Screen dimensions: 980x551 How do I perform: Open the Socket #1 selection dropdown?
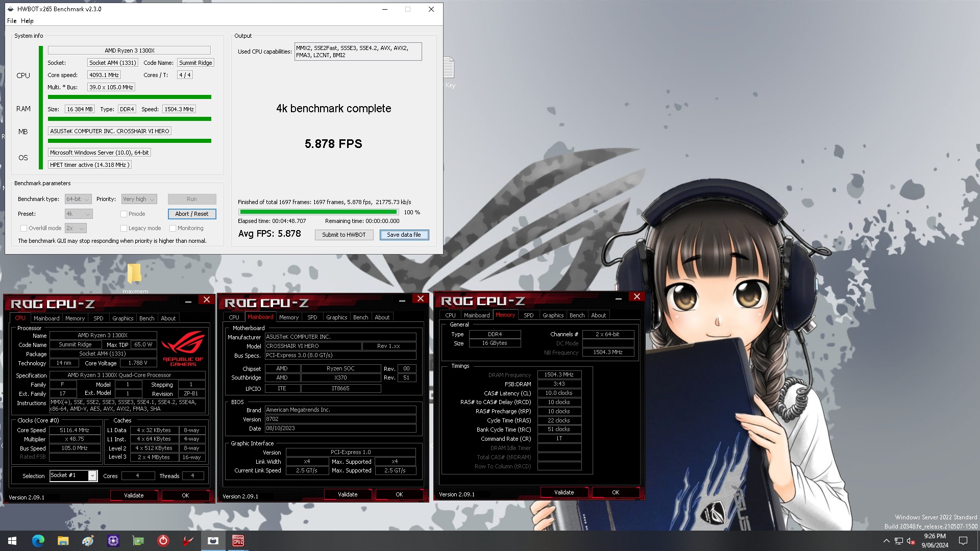(x=73, y=475)
